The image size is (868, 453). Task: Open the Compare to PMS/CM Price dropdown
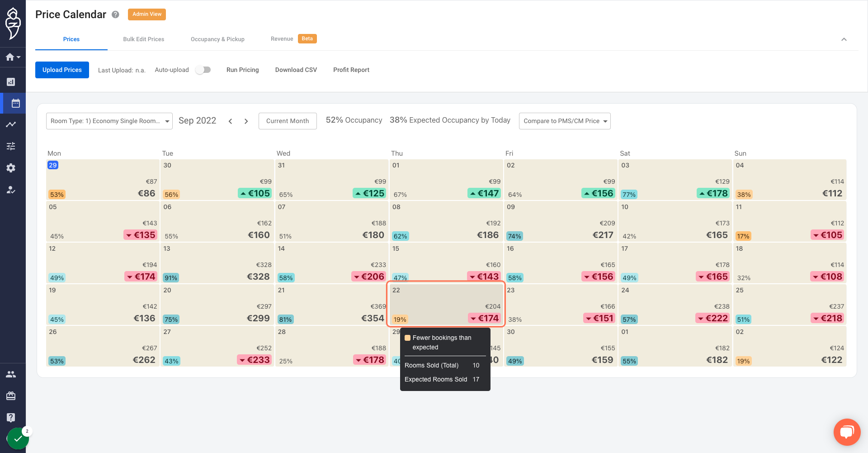click(x=565, y=121)
